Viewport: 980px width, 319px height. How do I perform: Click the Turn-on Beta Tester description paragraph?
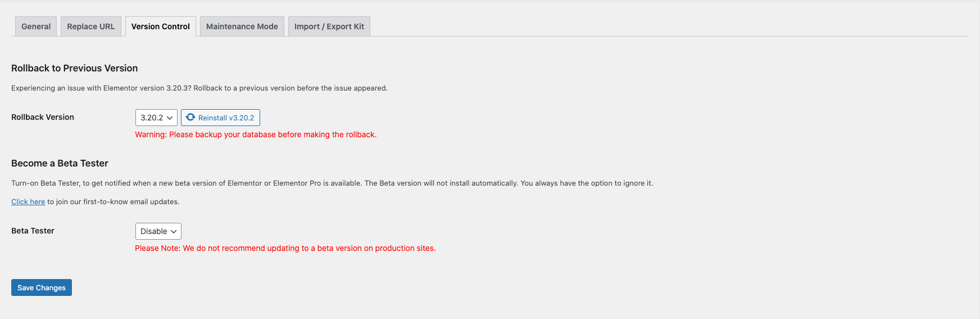click(332, 183)
